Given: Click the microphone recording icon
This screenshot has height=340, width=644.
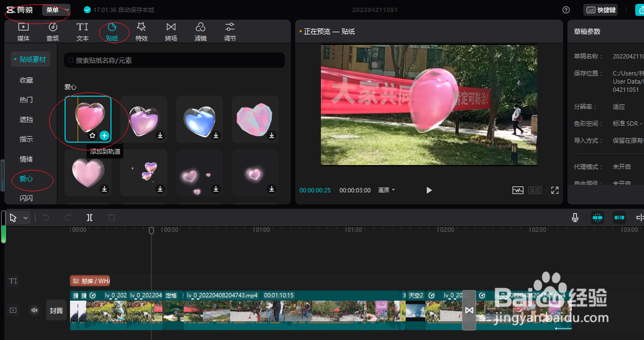Looking at the screenshot, I should [x=575, y=218].
